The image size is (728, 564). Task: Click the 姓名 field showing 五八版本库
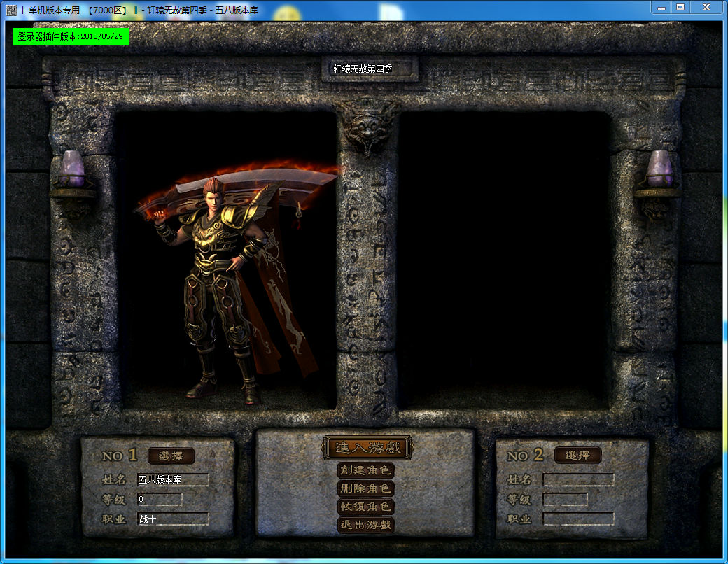tap(173, 479)
